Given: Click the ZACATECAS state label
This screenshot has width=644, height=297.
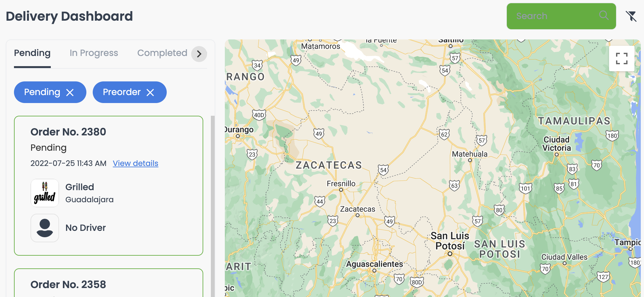Looking at the screenshot, I should (x=329, y=165).
